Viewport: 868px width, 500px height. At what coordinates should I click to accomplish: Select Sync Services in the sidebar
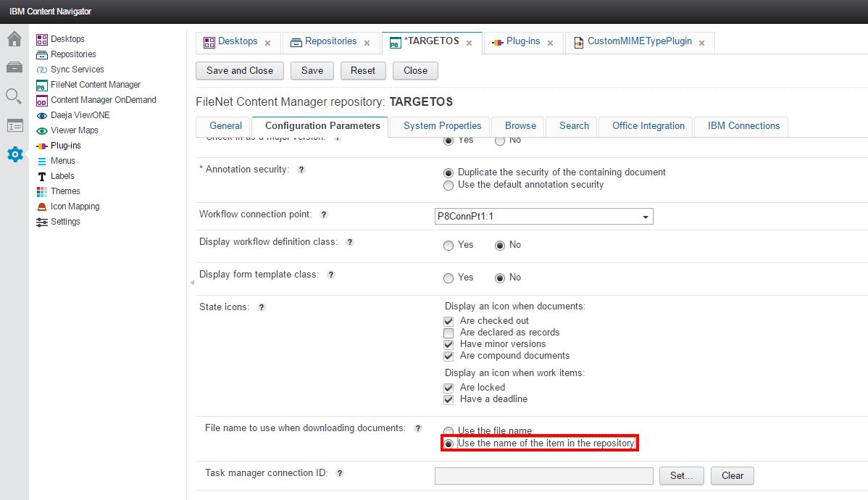click(x=70, y=70)
